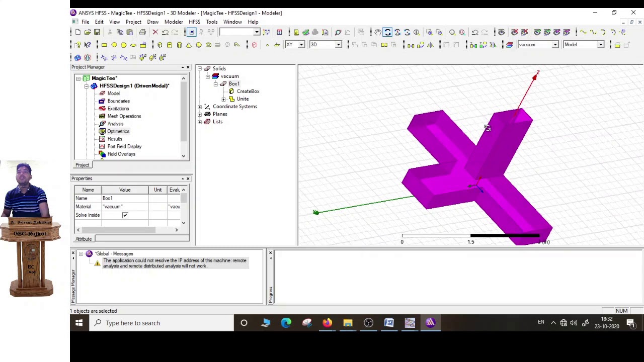Expand the Planes node

pos(200,114)
